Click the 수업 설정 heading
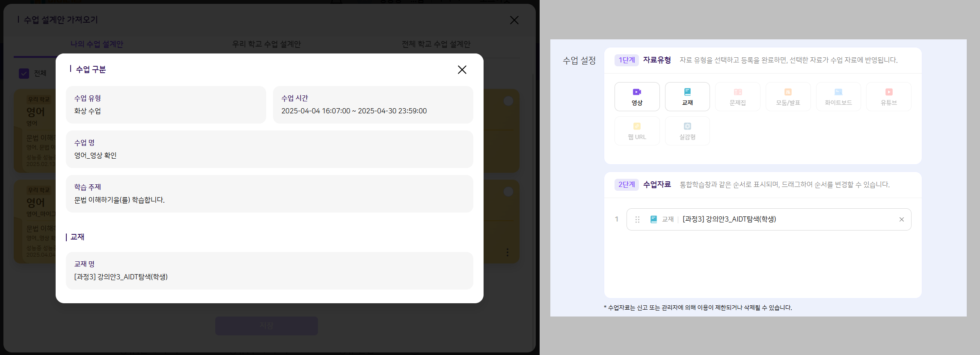 (x=579, y=61)
